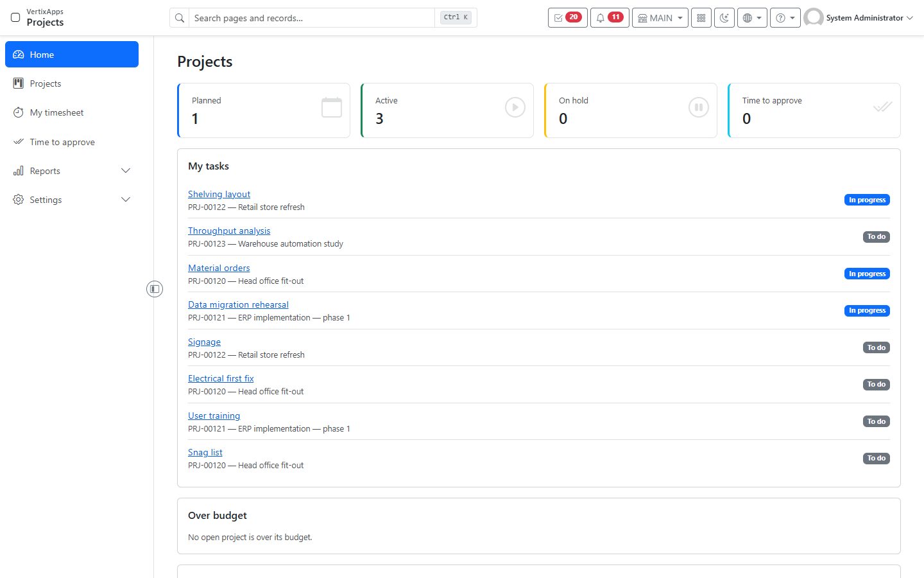
Task: Click the Projects kanban icon in sidebar
Action: click(19, 83)
